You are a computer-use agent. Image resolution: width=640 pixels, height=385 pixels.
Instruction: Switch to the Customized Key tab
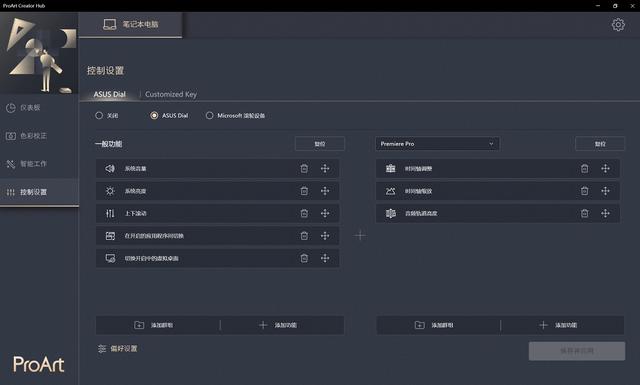[x=171, y=94]
